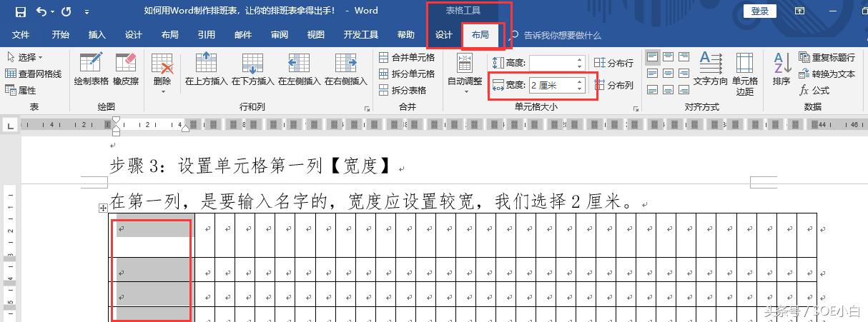Screen dimensions: 868x322
Task: Decrease 宽度 with its down spinner arrow
Action: [579, 90]
